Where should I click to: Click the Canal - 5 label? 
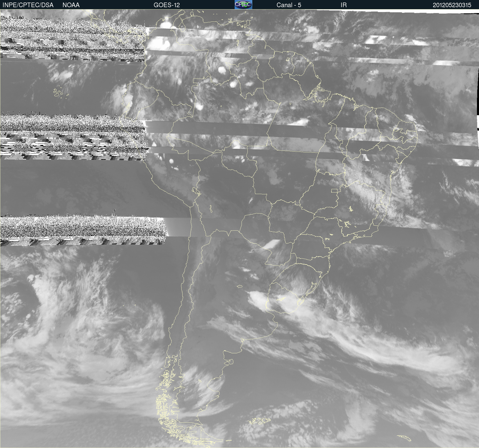tap(289, 5)
